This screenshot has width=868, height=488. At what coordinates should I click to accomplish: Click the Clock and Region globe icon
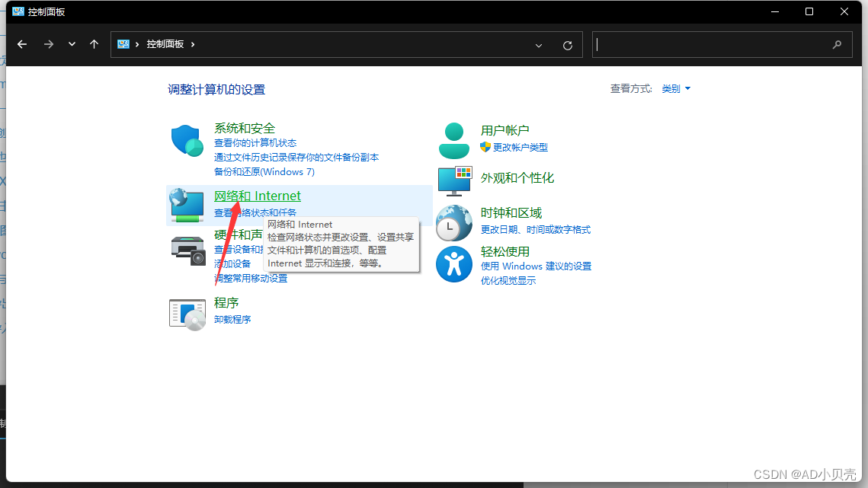tap(454, 223)
